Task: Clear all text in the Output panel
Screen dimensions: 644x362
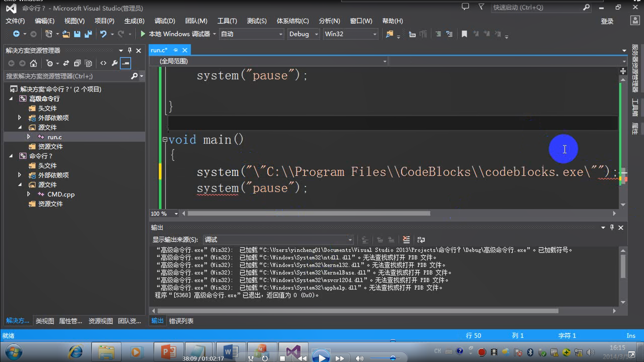Action: (406, 240)
